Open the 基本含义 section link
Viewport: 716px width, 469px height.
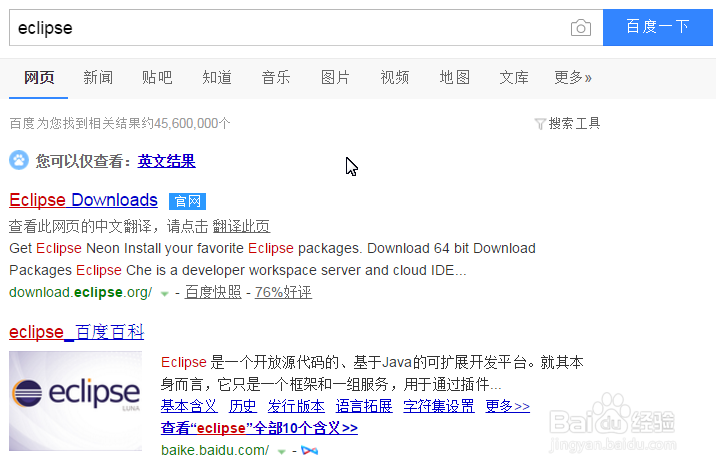[189, 406]
